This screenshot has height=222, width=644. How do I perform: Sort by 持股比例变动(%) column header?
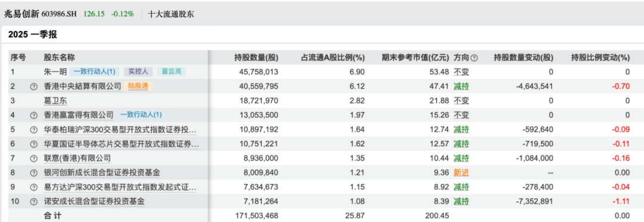click(600, 58)
